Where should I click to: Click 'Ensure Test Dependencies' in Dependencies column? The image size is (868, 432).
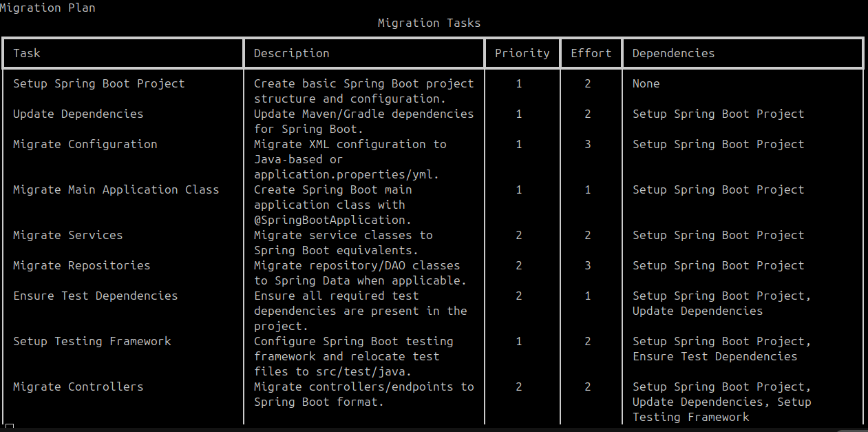click(715, 356)
